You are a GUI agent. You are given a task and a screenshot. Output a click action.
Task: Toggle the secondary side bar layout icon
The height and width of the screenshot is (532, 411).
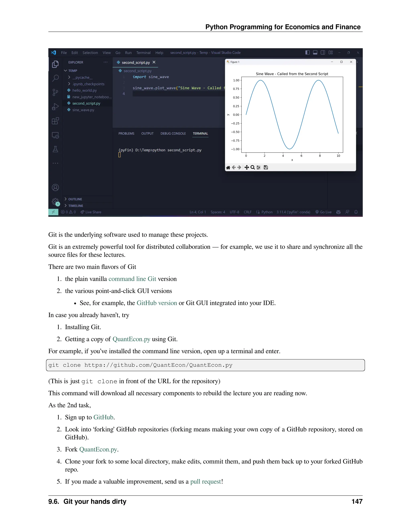[x=323, y=52]
